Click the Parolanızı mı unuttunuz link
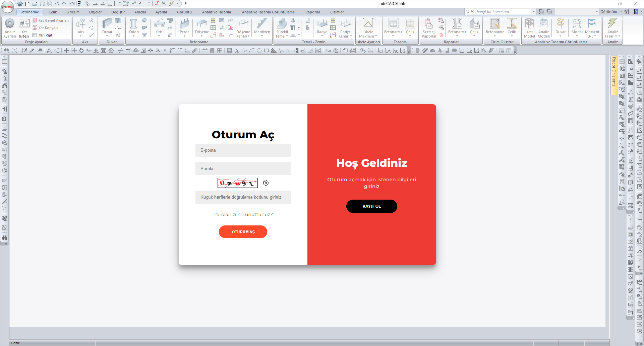 coord(243,214)
